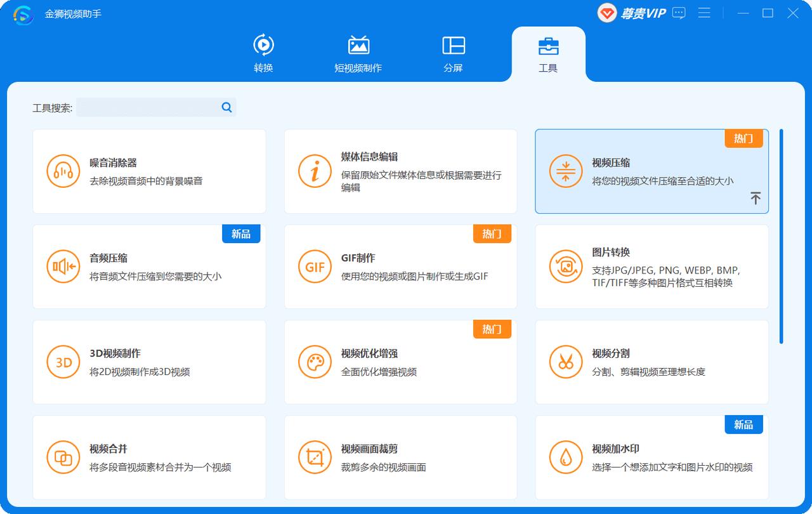Open the 3D视频制作 title

coord(115,353)
